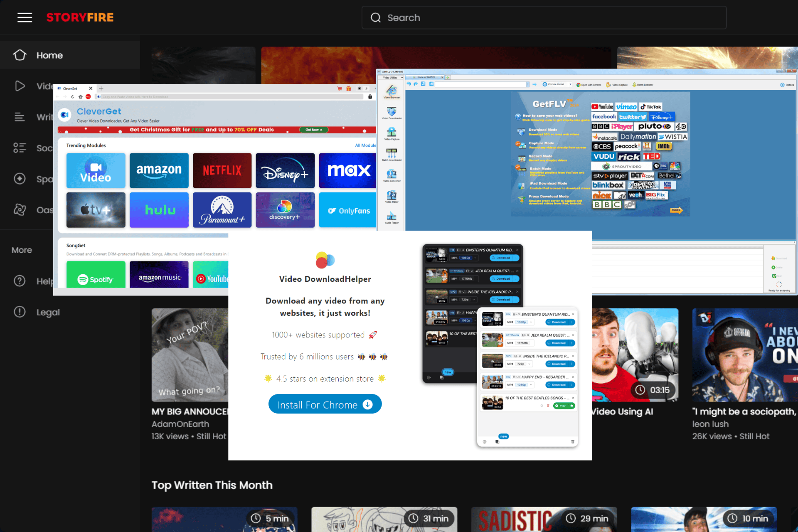Click the gift box icon in CleverGet

pyautogui.click(x=349, y=89)
